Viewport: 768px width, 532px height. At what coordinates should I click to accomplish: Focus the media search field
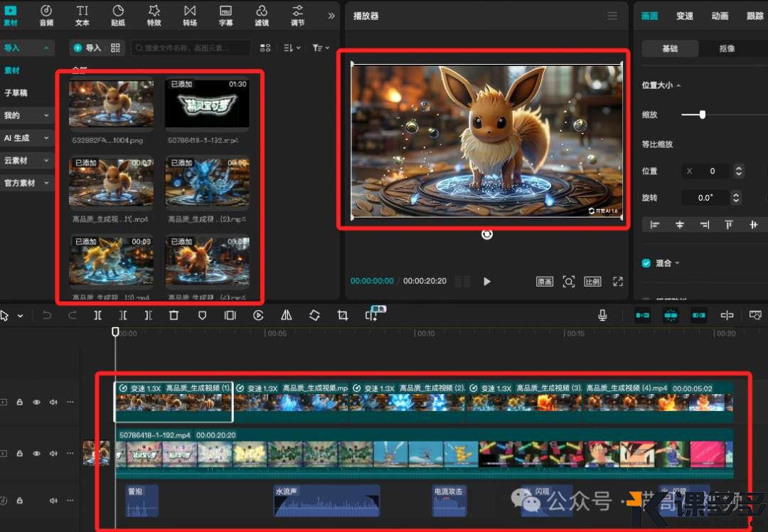191,48
